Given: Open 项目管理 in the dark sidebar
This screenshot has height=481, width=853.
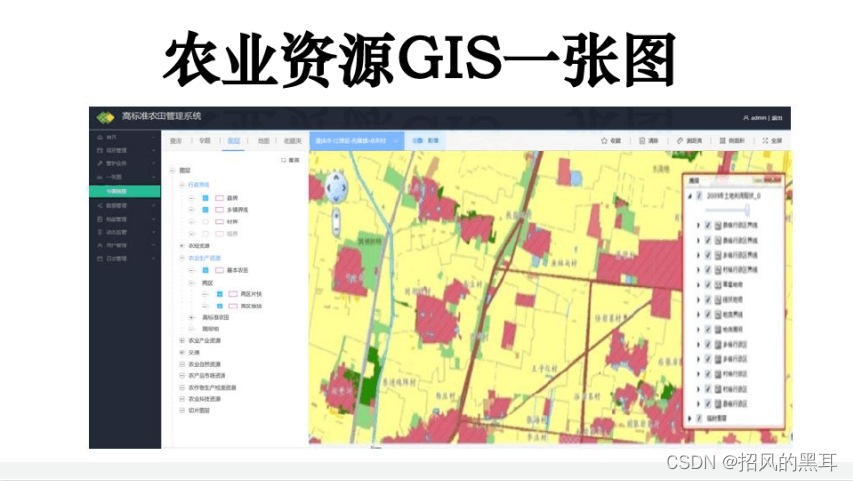Looking at the screenshot, I should (116, 150).
